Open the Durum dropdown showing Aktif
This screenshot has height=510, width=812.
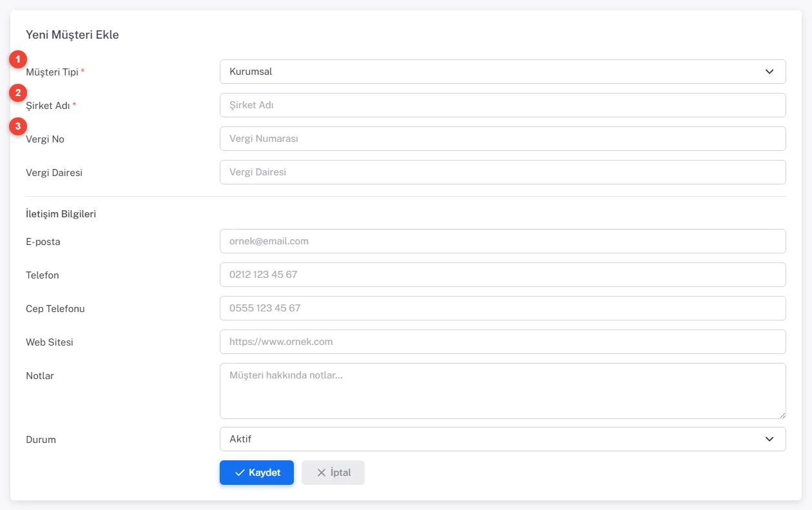503,439
